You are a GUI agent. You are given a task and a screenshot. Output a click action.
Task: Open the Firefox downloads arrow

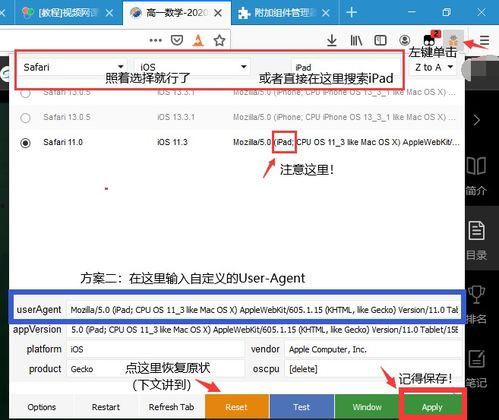(x=332, y=41)
